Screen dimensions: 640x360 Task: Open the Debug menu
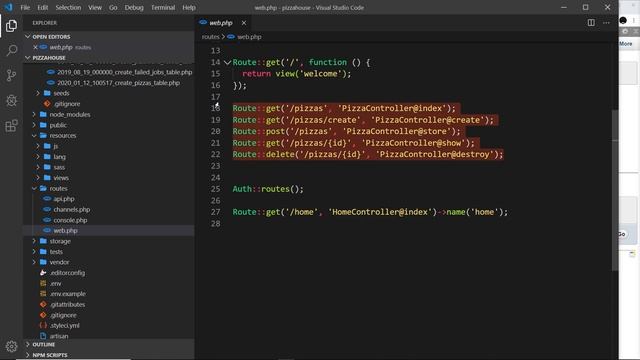pos(134,7)
